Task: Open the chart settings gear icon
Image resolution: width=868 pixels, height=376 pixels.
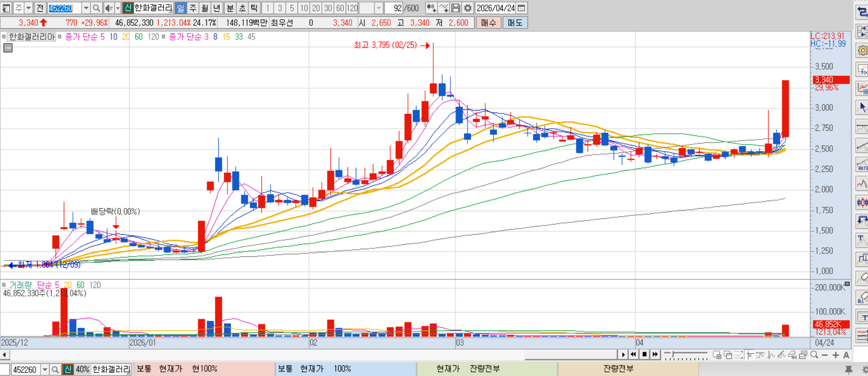Action: [x=468, y=8]
